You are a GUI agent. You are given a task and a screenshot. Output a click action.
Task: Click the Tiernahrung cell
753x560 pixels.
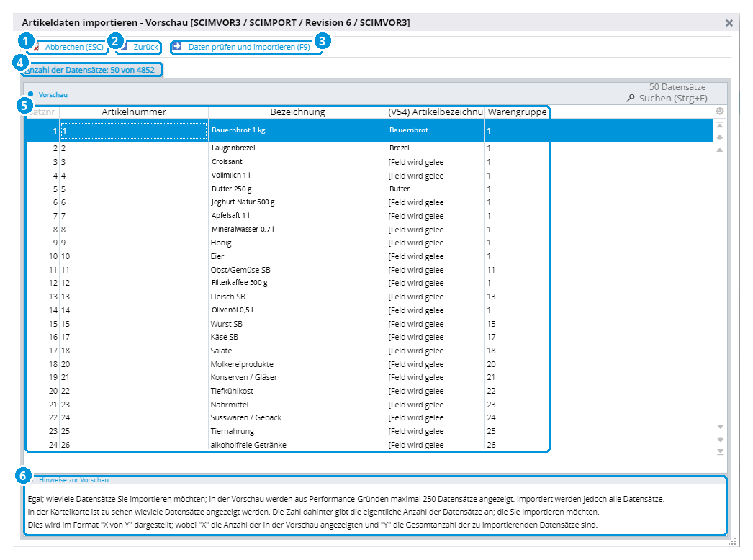(298, 431)
